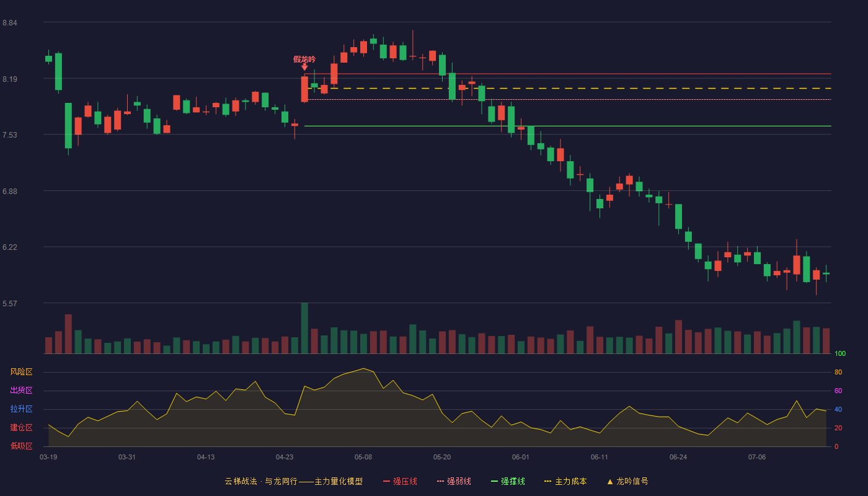Select the 低吸区 zone label
This screenshot has height=496, width=868.
click(x=21, y=446)
